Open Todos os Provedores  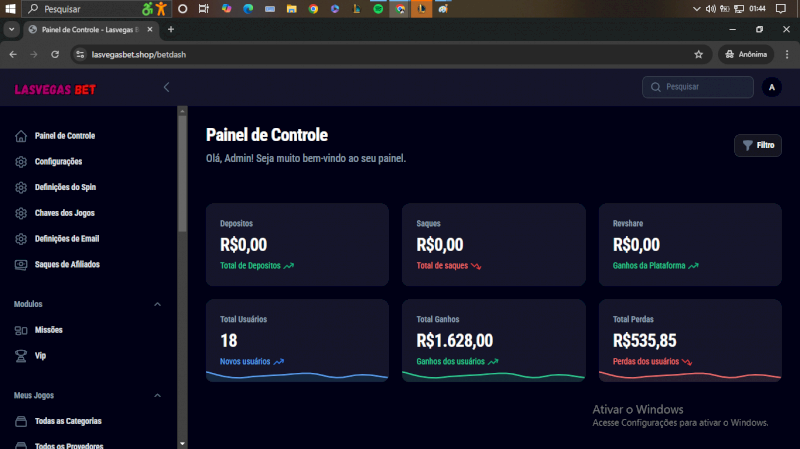click(69, 445)
